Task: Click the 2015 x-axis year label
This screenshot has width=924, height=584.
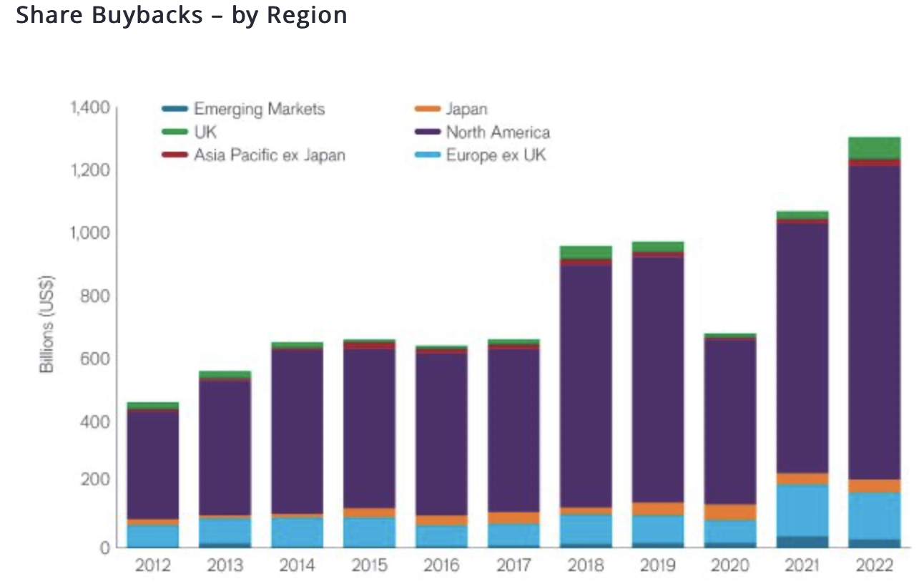Action: [368, 566]
